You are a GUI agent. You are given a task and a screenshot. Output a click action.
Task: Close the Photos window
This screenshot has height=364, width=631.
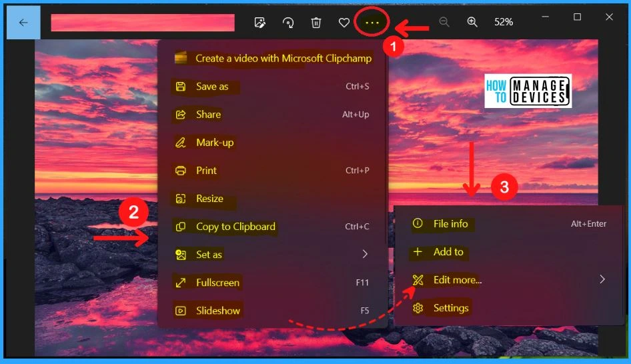point(609,17)
